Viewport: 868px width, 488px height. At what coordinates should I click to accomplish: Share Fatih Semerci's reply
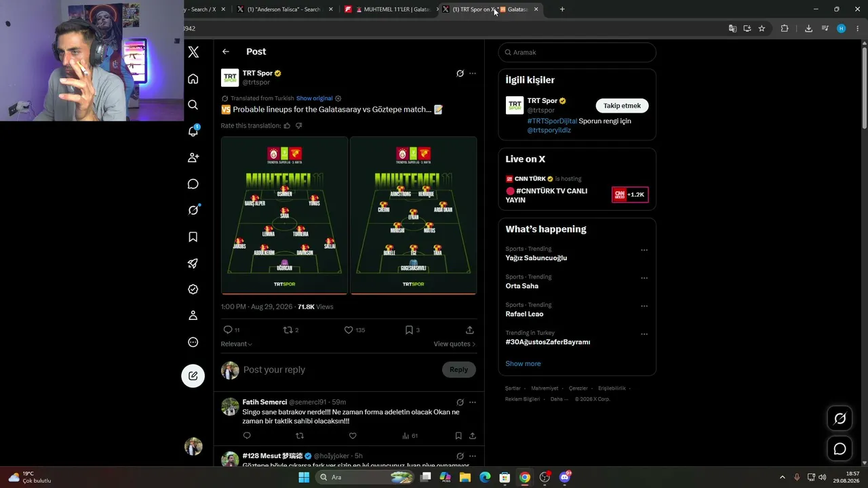[x=473, y=436]
